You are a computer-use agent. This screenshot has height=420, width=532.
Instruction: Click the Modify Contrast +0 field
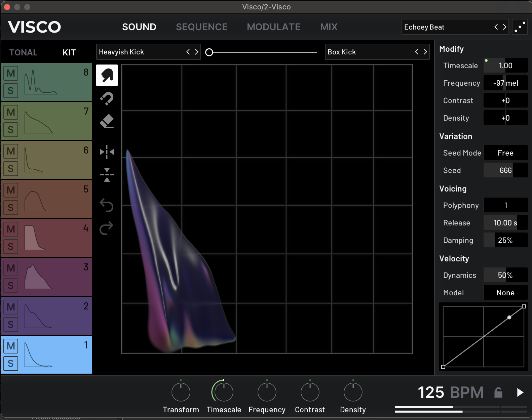pyautogui.click(x=505, y=100)
